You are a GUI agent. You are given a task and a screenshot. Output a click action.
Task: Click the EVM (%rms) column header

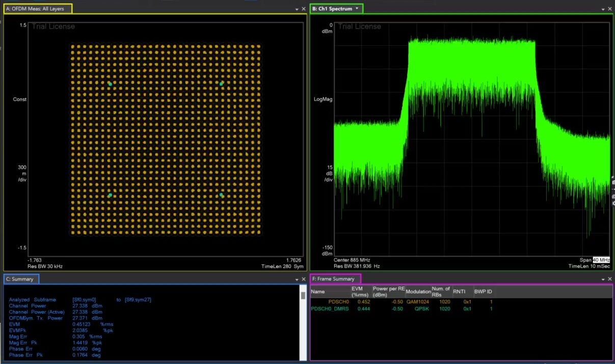click(x=361, y=291)
